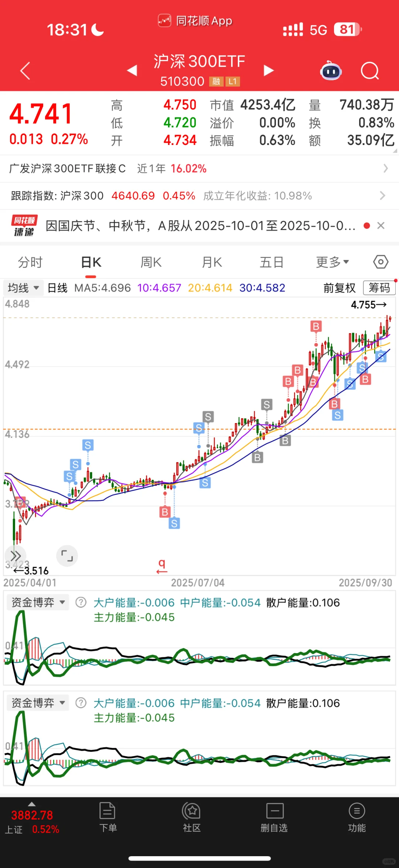Tap the double-chevron expand chart icon
This screenshot has height=868, width=399.
[x=16, y=556]
